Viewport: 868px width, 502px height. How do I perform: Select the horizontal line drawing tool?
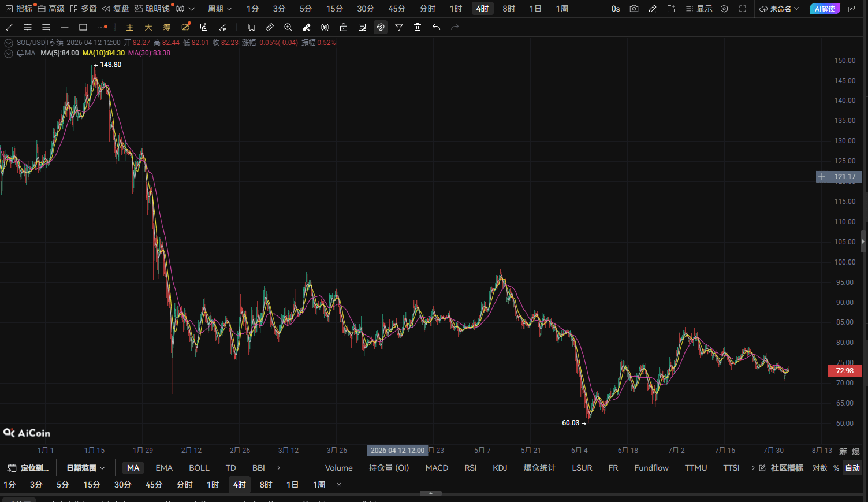tap(65, 27)
